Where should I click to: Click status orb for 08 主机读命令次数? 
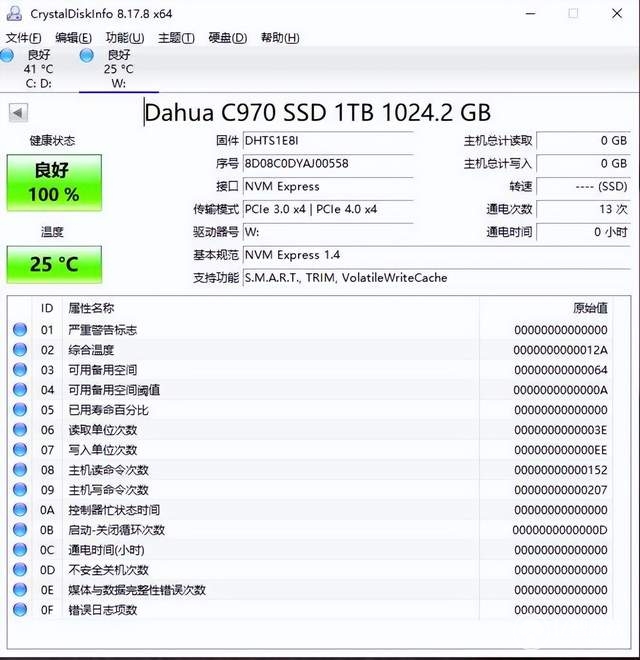coord(20,469)
